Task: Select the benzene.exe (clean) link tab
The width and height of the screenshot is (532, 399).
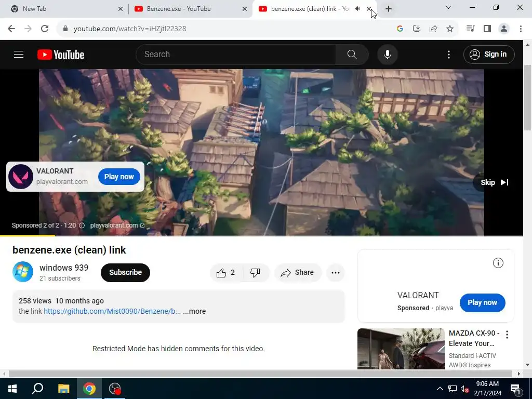Action: pos(310,9)
